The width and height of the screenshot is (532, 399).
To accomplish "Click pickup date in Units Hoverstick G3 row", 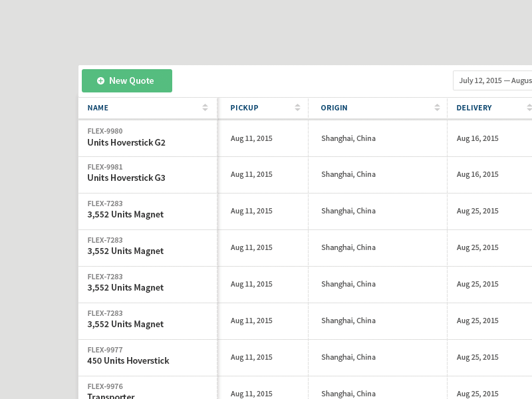I will (251, 174).
